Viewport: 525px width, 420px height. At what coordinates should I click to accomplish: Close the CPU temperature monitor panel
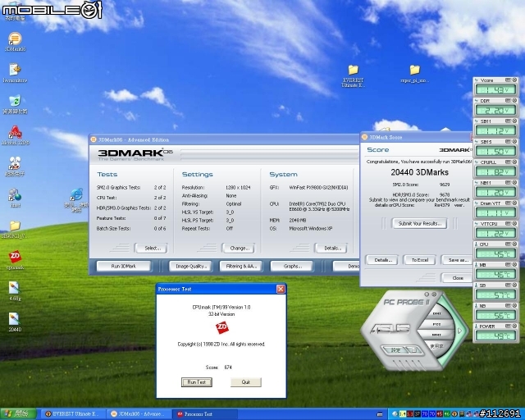tap(514, 244)
